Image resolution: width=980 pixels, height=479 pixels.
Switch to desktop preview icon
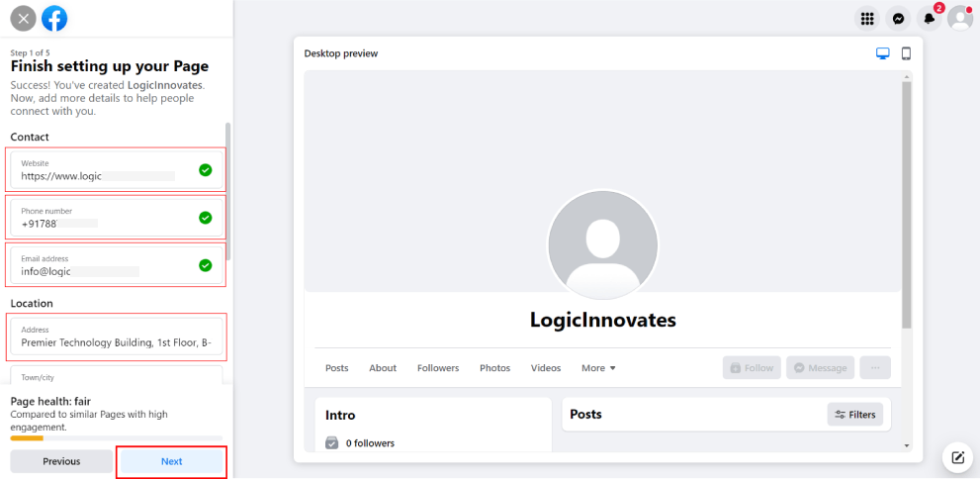tap(882, 53)
